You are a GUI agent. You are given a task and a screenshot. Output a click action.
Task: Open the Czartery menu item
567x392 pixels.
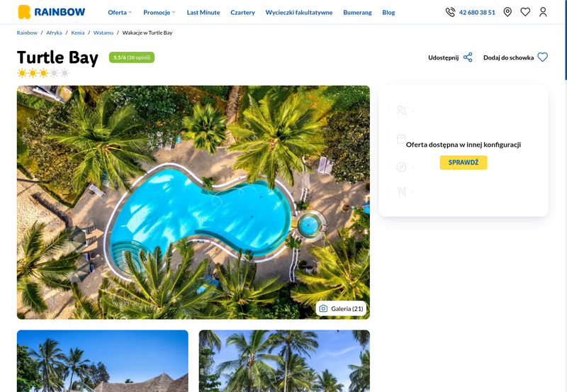pos(242,12)
